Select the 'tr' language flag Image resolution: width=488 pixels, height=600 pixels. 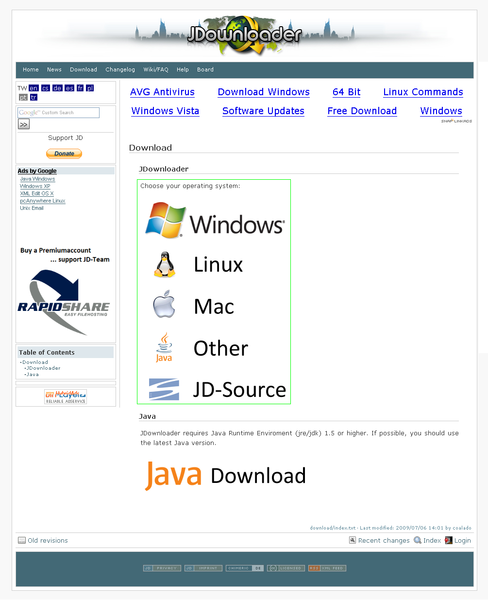coord(34,98)
